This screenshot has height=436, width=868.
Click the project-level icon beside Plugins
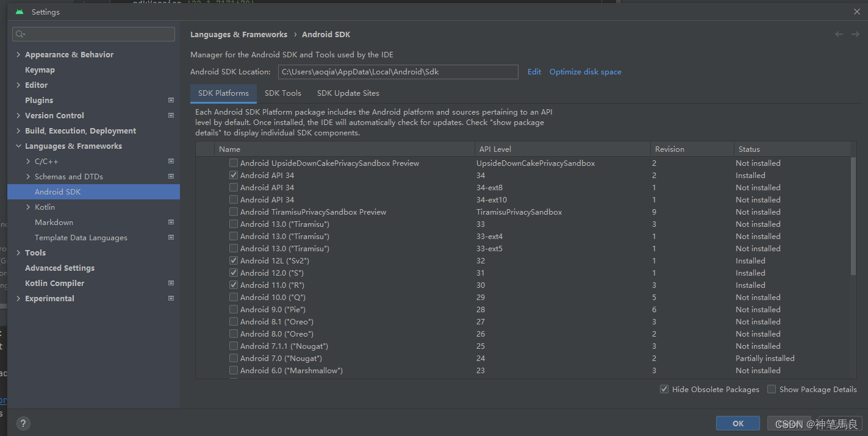[x=171, y=100]
